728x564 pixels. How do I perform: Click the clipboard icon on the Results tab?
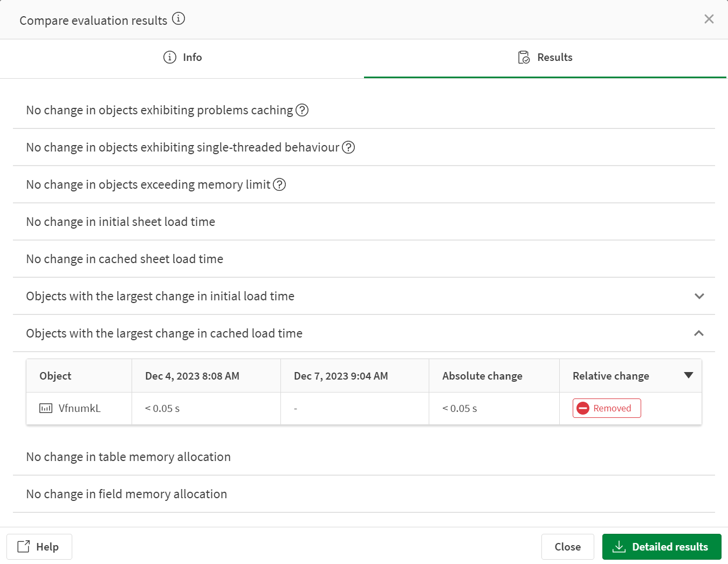click(523, 57)
